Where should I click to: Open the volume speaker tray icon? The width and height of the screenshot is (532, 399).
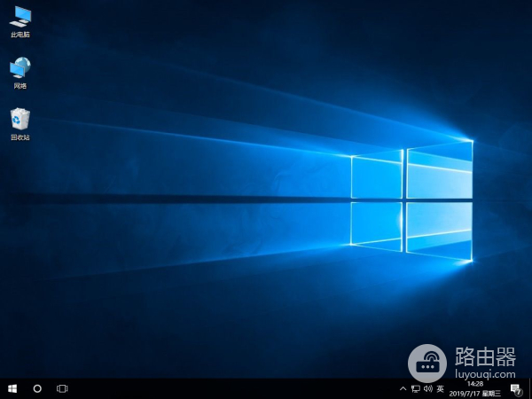pyautogui.click(x=428, y=388)
